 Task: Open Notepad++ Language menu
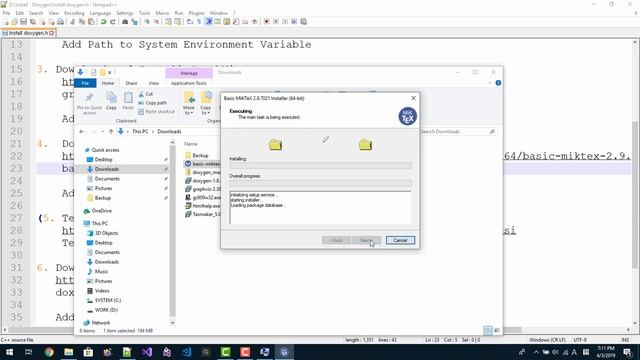coord(100,13)
